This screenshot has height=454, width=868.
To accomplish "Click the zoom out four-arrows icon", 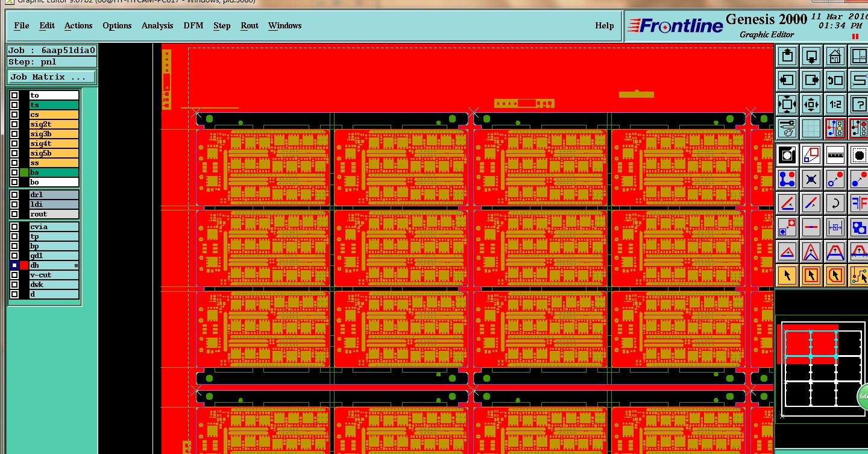I will click(x=787, y=104).
